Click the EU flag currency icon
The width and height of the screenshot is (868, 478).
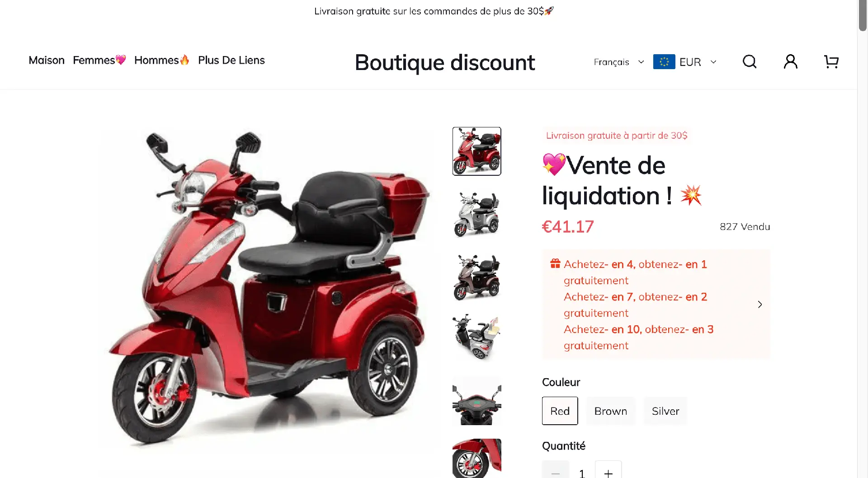pyautogui.click(x=664, y=61)
